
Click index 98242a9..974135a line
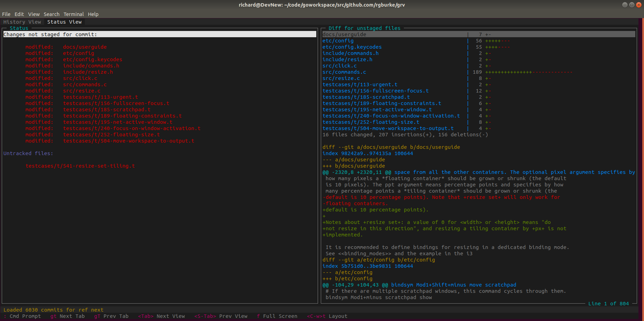tap(368, 153)
